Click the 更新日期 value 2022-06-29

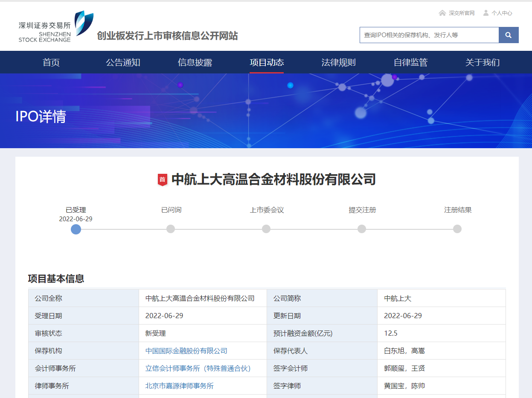click(403, 316)
